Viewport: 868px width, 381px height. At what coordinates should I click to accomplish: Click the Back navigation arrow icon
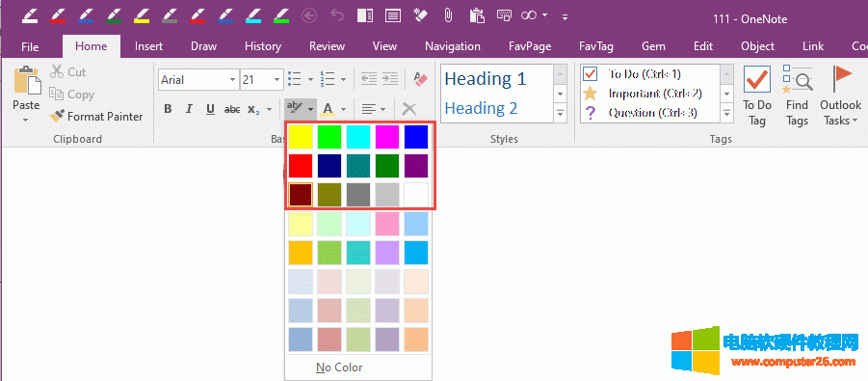[309, 15]
